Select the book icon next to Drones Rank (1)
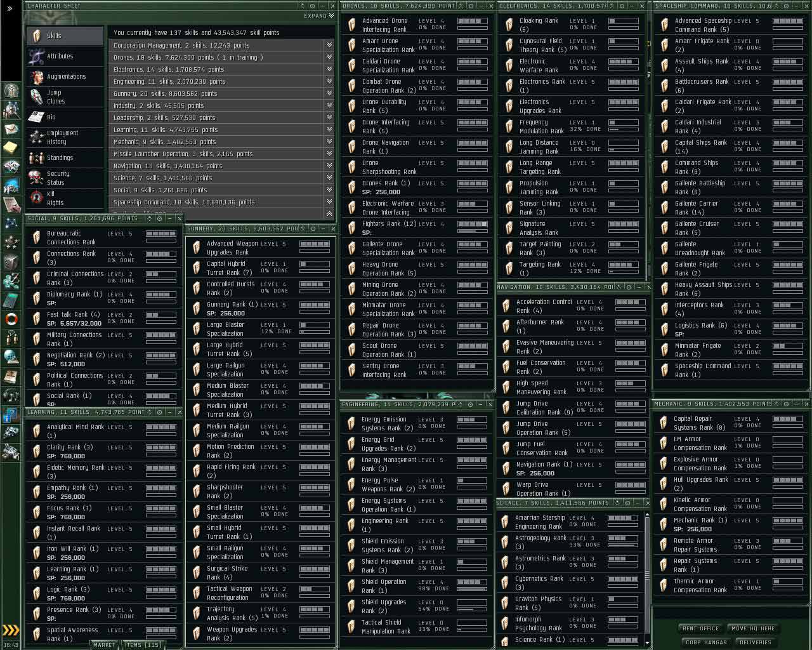The image size is (812, 650). [351, 187]
